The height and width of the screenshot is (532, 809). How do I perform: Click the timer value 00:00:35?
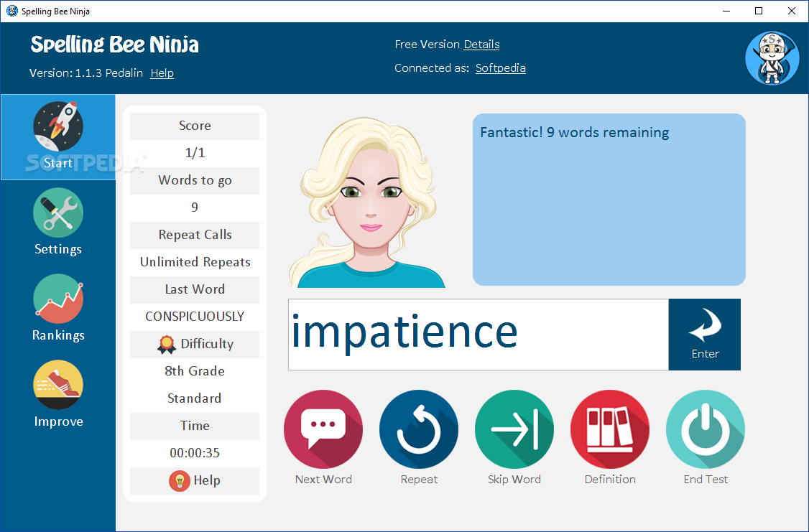(x=195, y=453)
